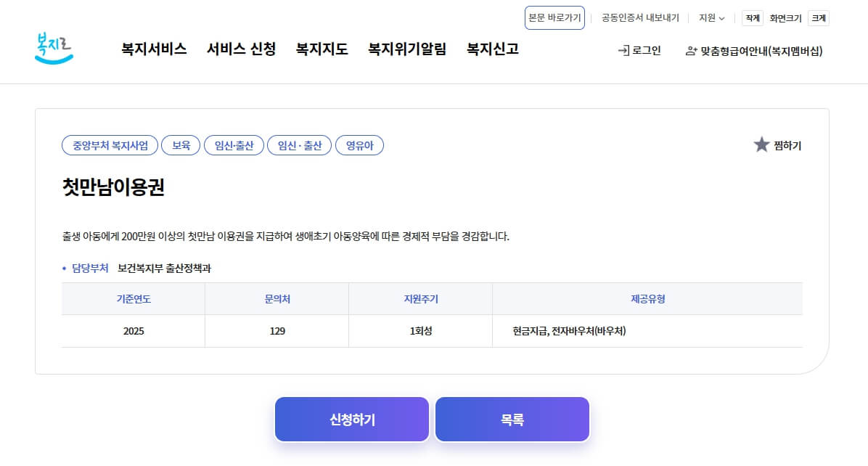Click the 본문 바로가기 skip link
This screenshot has width=868, height=466.
[554, 17]
